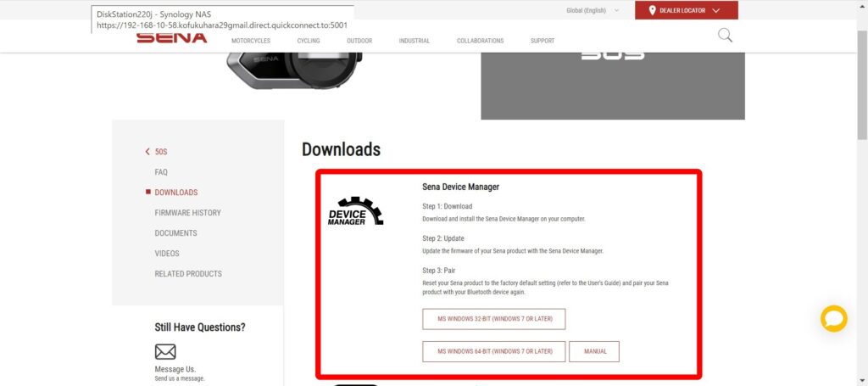Click the DiskStation220j Synology NAS tooltip
This screenshot has height=386, width=868.
click(x=223, y=20)
